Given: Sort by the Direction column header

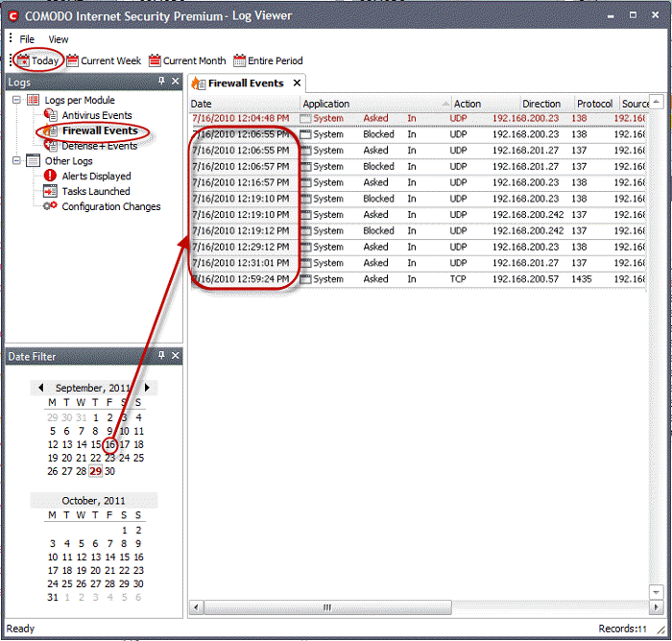Looking at the screenshot, I should (547, 104).
